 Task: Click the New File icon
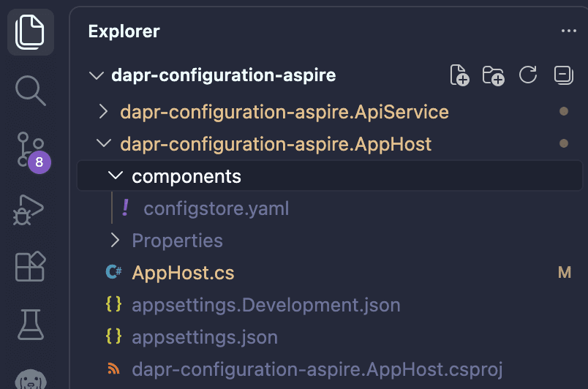coord(459,75)
